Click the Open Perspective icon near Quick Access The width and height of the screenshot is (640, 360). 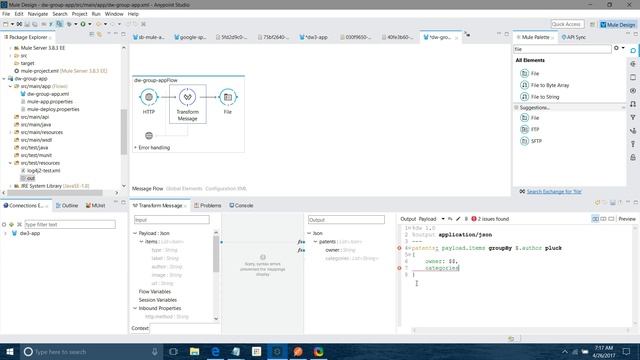click(x=592, y=25)
